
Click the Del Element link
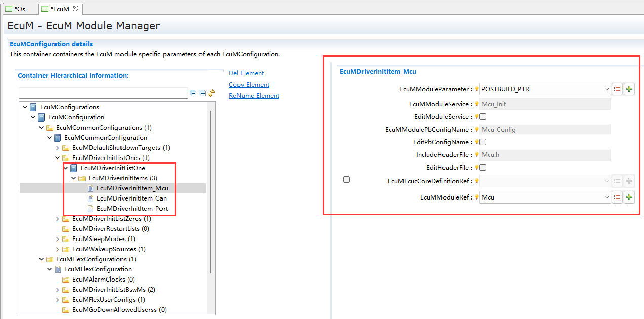(x=246, y=73)
